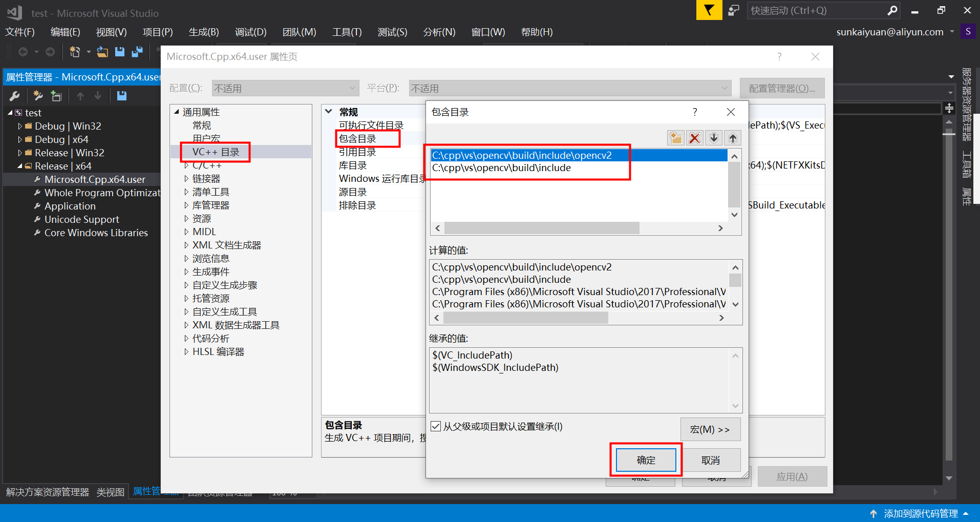The height and width of the screenshot is (522, 980).
Task: Click sunkaiyuan@aliyun.com account dropdown
Action: (895, 32)
